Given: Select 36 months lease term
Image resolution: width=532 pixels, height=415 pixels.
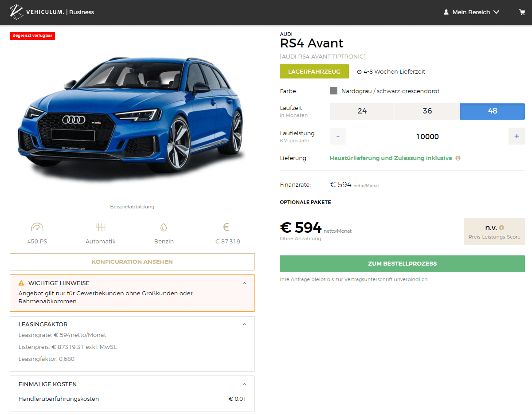Looking at the screenshot, I should click(427, 111).
